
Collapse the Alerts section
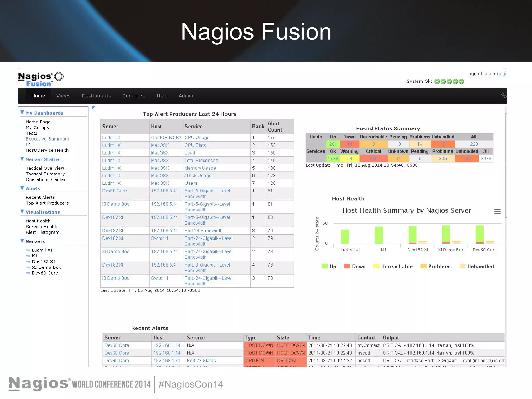[22, 188]
